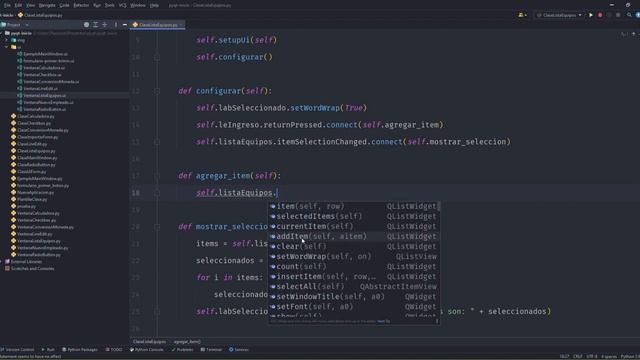Open Version Control tool window
This screenshot has width=640, height=360.
pyautogui.click(x=17, y=350)
